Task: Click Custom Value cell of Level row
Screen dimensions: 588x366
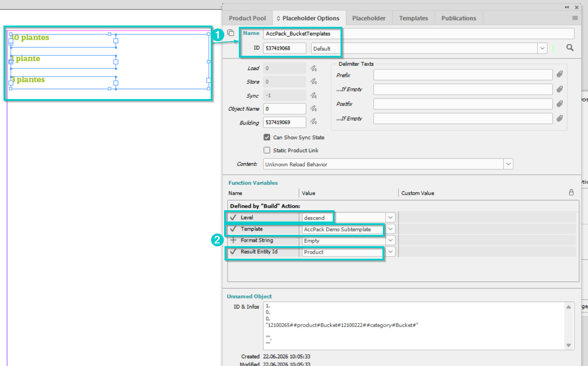Action: [487, 218]
